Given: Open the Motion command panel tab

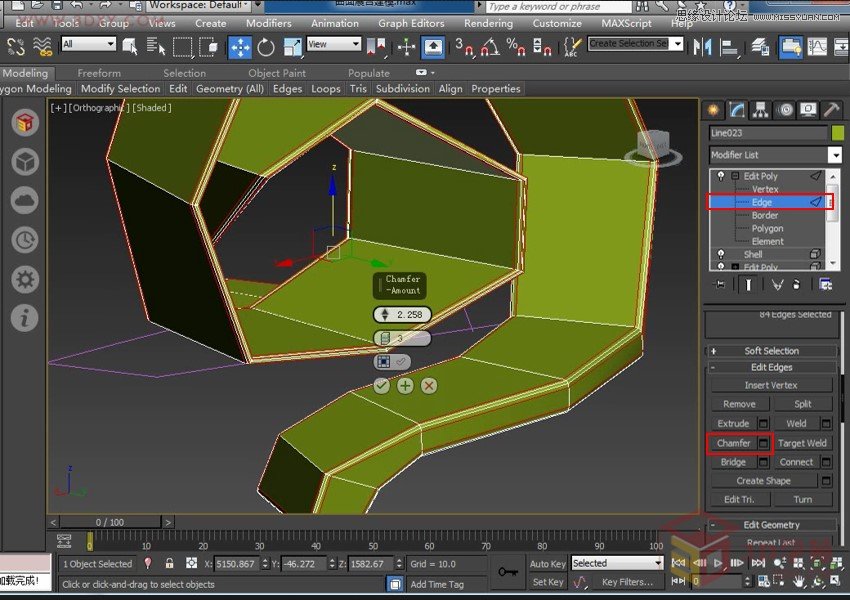Looking at the screenshot, I should [x=784, y=110].
